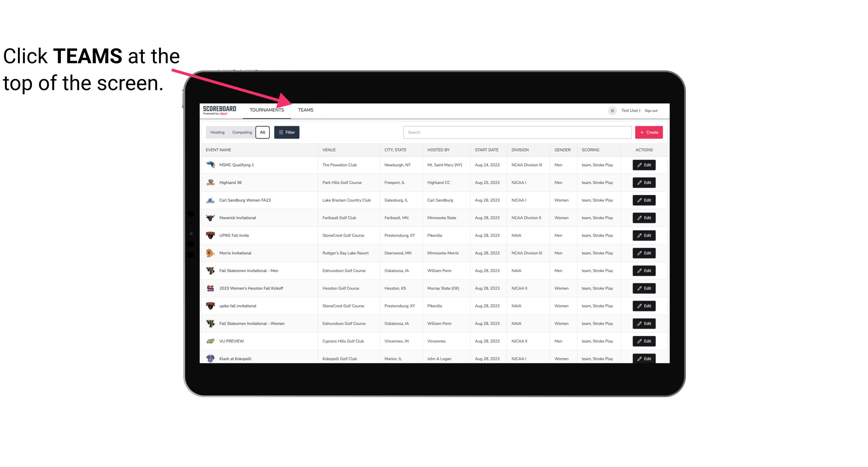
Task: Toggle the Hosting filter button
Action: (x=217, y=132)
